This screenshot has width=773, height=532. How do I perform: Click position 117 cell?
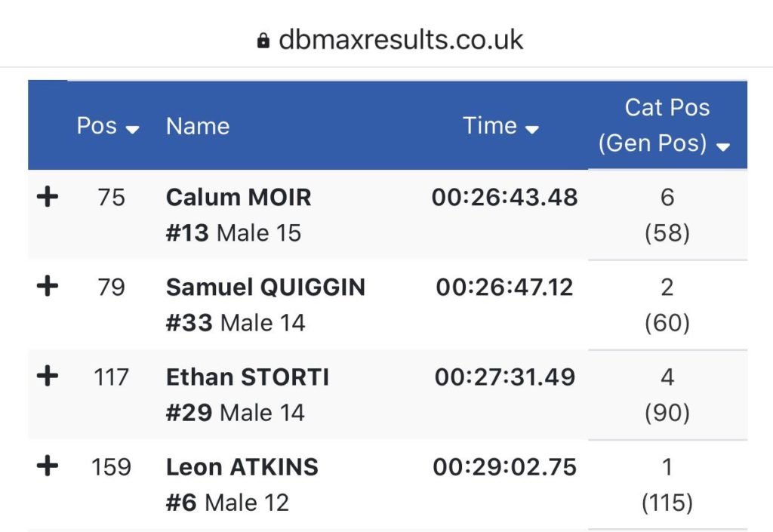[111, 377]
